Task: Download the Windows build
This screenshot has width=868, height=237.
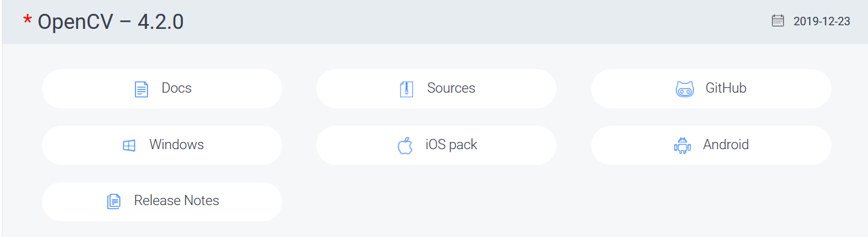Action: point(162,145)
